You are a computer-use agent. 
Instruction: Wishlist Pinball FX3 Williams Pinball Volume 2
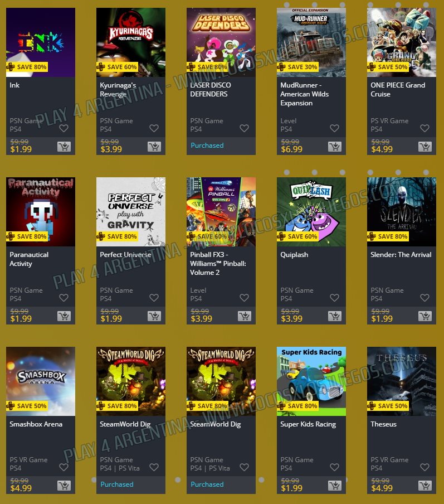[245, 298]
